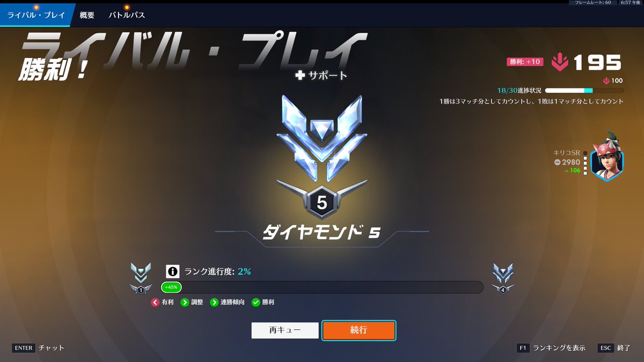
Task: Click the support role plus icon
Action: [301, 76]
